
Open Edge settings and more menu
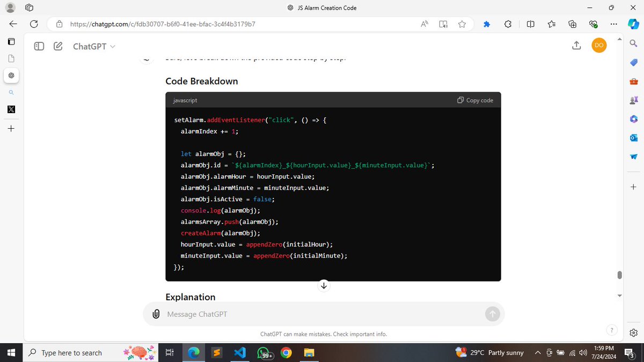point(614,24)
